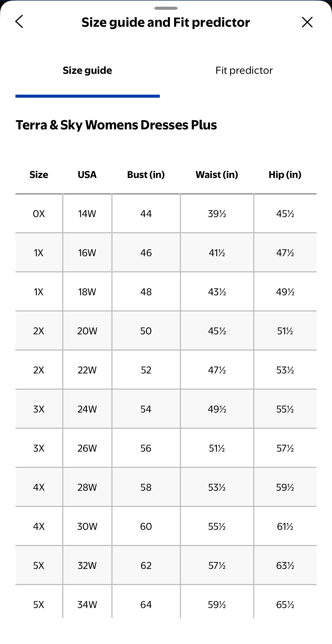The image size is (332, 644).
Task: Tap the bust value 60
Action: tap(146, 526)
